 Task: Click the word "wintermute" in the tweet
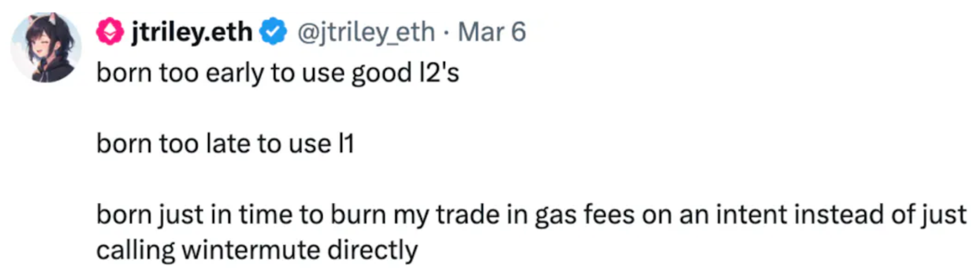coord(250,250)
